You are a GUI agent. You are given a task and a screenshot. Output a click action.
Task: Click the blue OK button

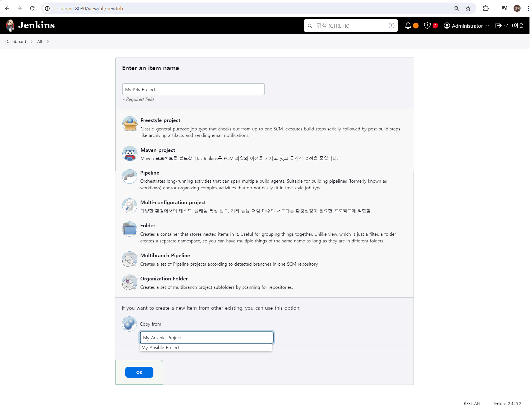pos(139,372)
